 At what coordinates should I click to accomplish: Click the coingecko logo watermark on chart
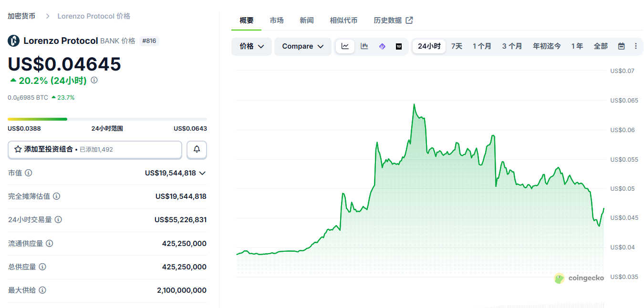tap(579, 278)
